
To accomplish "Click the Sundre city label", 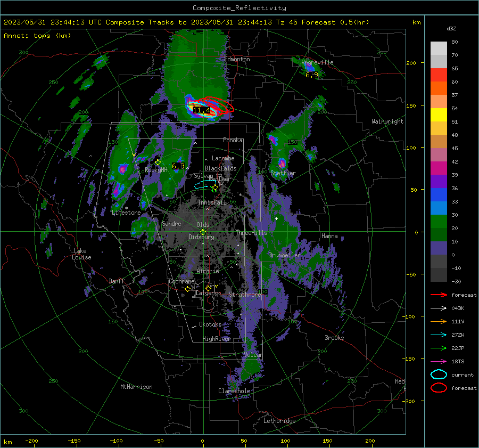I will click(x=171, y=224).
